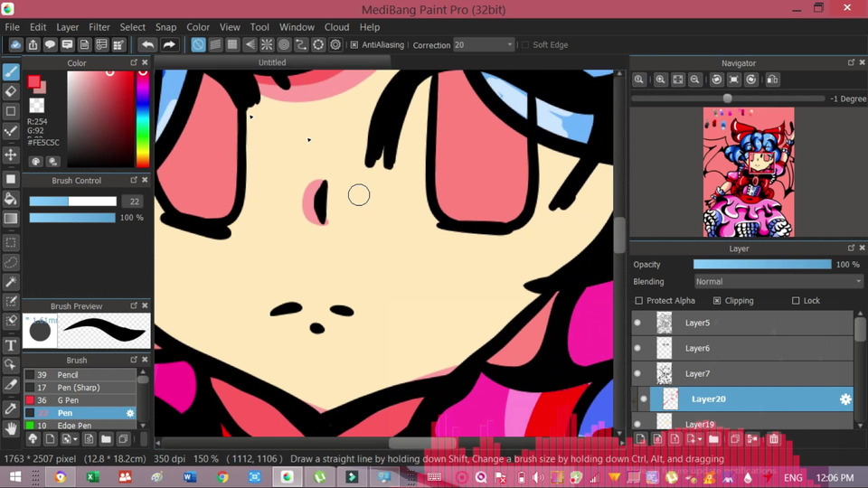Image resolution: width=868 pixels, height=488 pixels.
Task: Hide Layer7 visibility dot
Action: click(637, 373)
